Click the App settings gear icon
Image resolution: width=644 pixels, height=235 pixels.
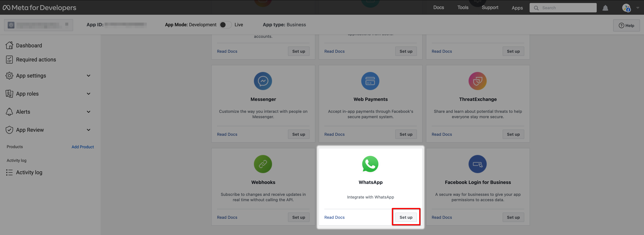[9, 76]
